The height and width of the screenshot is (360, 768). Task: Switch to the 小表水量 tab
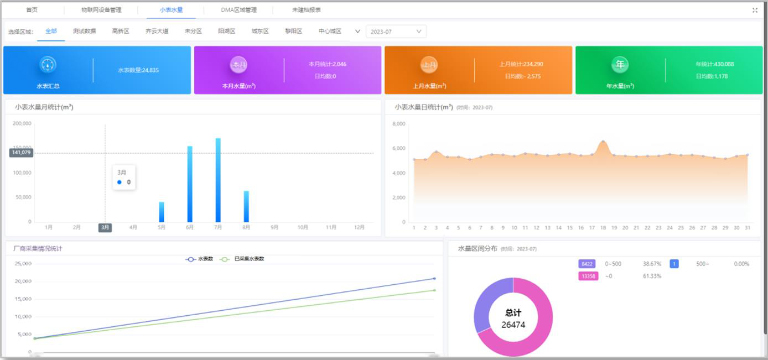tap(171, 10)
